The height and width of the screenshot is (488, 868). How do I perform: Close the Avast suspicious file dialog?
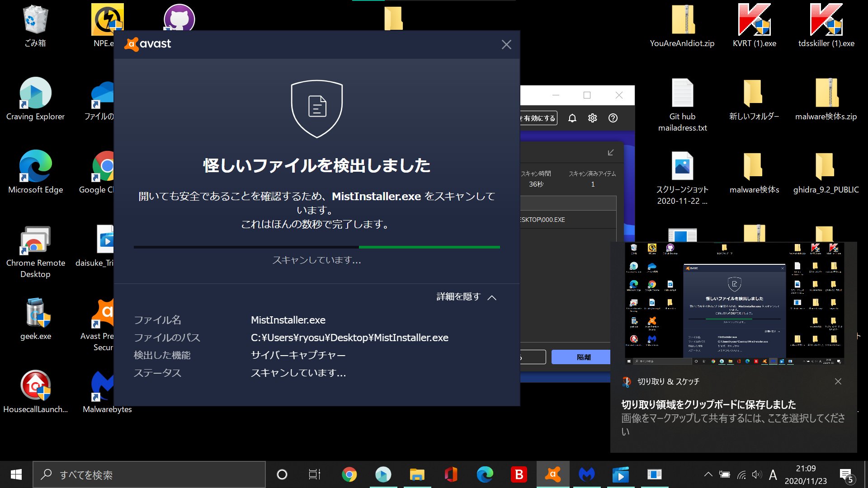point(506,44)
